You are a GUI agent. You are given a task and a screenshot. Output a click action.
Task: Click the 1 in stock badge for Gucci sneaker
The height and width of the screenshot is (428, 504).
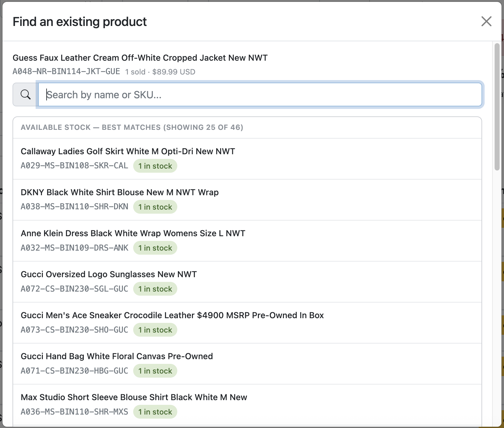155,330
